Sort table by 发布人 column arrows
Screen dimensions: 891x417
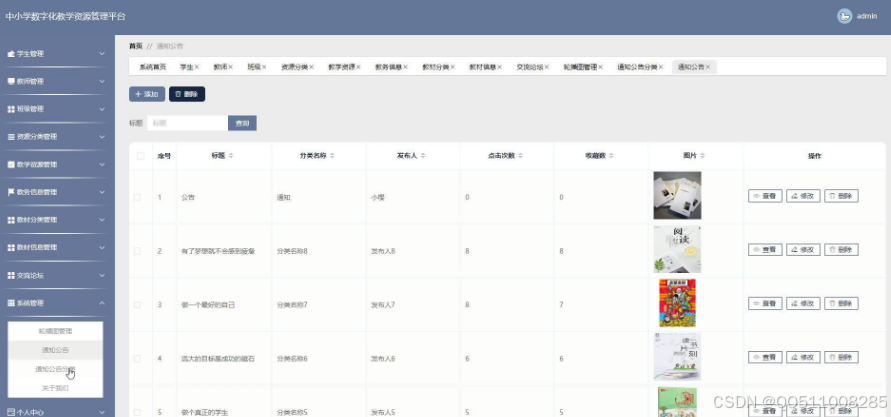(423, 156)
